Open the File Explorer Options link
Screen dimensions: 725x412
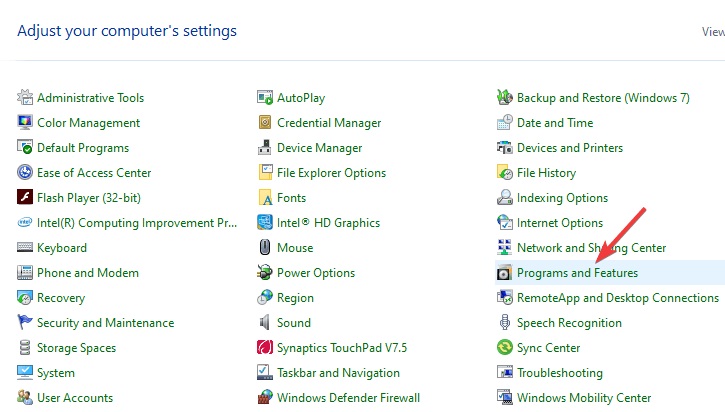[331, 173]
